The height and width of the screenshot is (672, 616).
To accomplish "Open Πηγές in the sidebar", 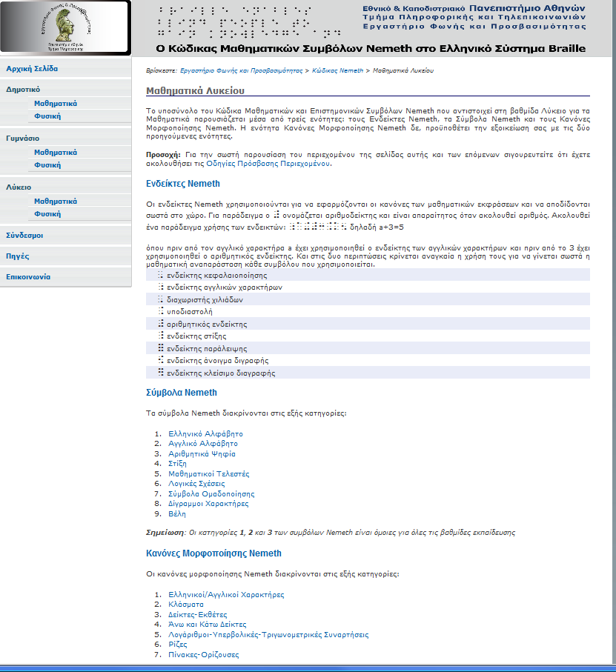I will [18, 256].
